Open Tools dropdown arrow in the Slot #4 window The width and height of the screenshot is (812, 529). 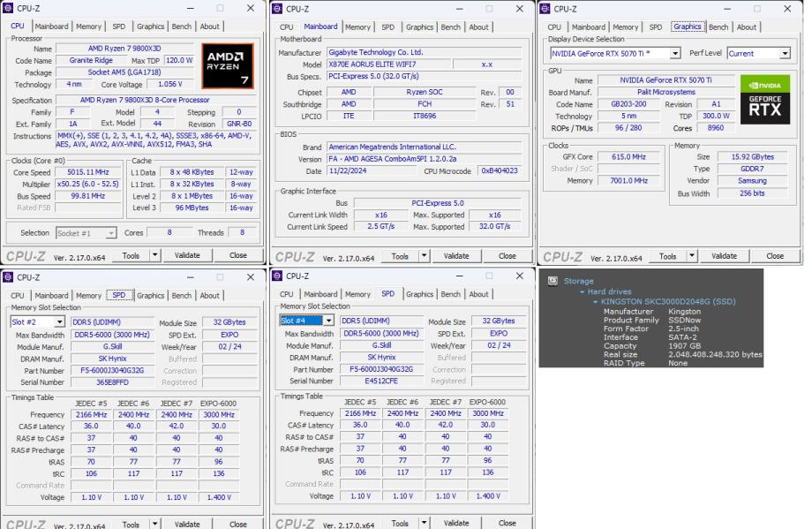click(x=425, y=523)
